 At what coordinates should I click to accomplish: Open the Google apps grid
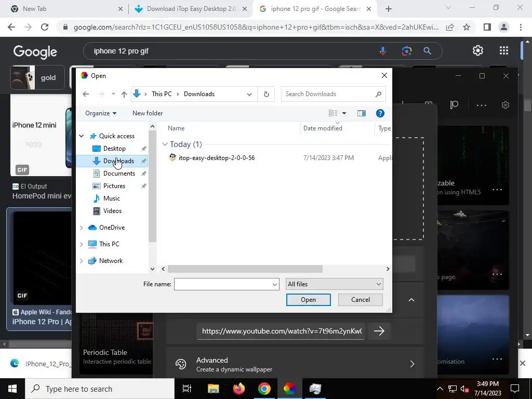click(x=504, y=50)
